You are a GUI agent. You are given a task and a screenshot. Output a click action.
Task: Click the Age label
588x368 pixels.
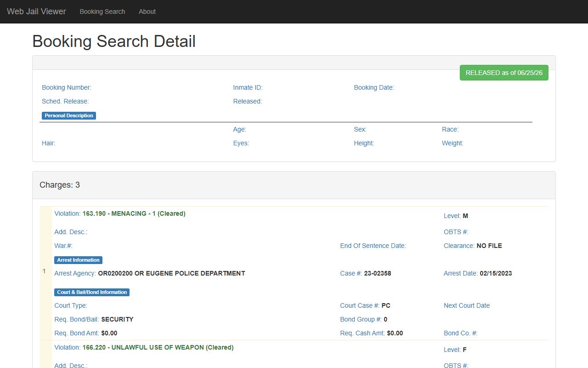tap(240, 129)
